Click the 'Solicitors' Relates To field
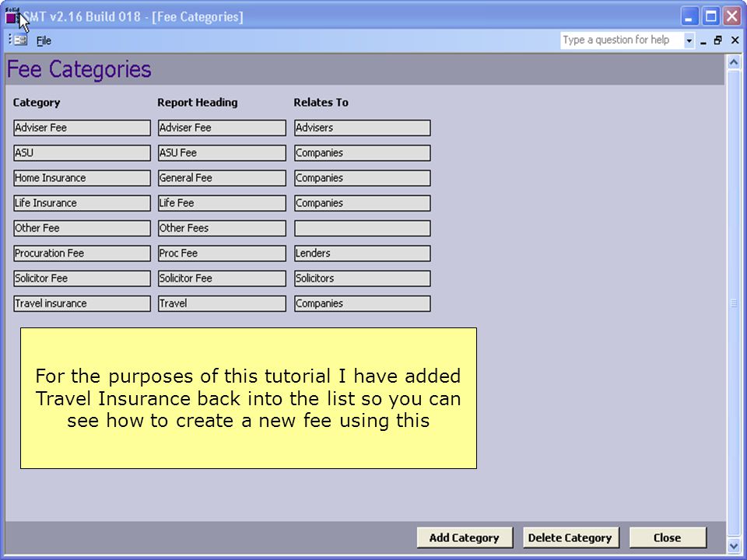This screenshot has width=747, height=560. click(363, 278)
